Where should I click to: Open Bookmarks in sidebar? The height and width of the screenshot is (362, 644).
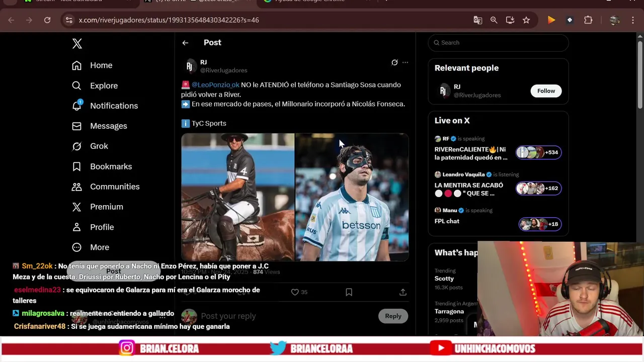[x=102, y=166]
